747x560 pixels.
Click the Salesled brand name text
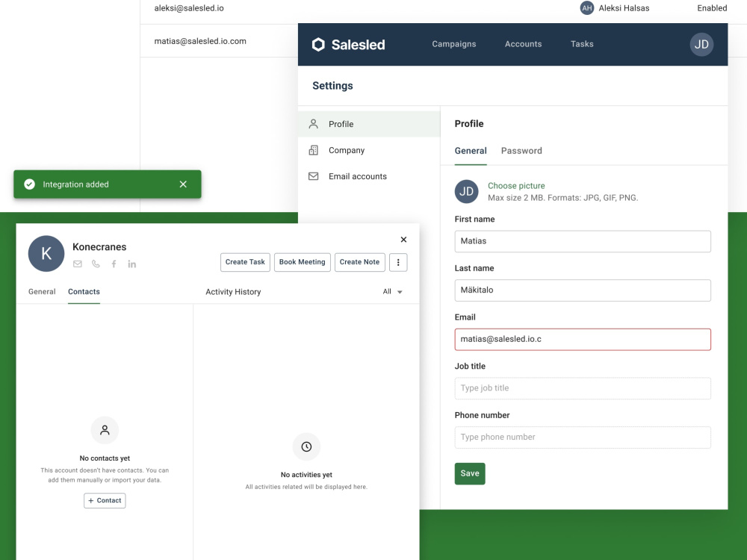[x=358, y=45]
